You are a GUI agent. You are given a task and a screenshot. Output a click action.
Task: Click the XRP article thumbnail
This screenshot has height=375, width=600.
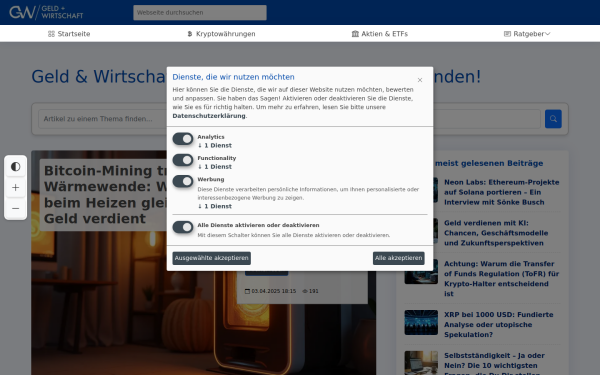[x=421, y=323]
